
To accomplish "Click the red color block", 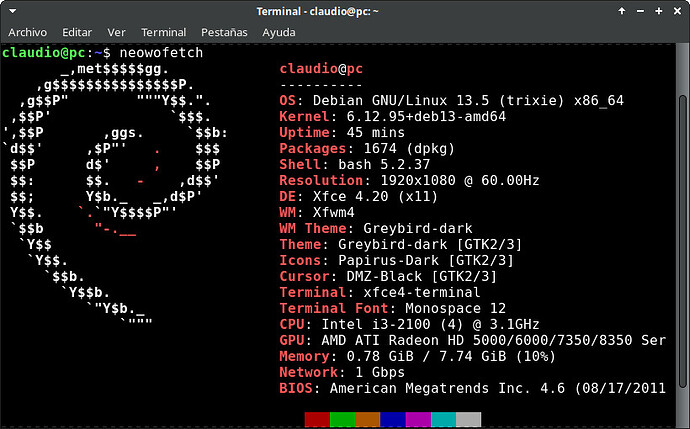I will 317,419.
